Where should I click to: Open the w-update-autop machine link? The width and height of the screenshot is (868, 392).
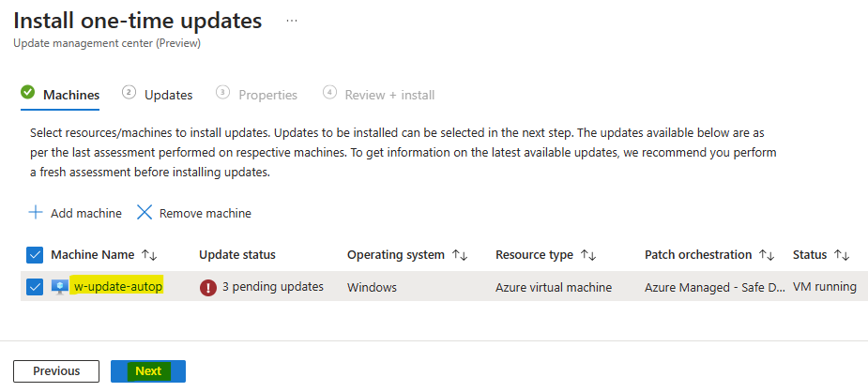(118, 286)
